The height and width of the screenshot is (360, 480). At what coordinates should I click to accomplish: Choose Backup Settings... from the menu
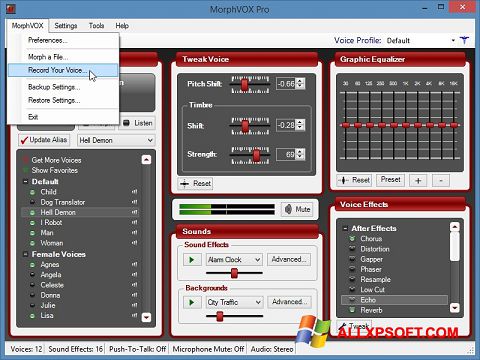[63, 87]
